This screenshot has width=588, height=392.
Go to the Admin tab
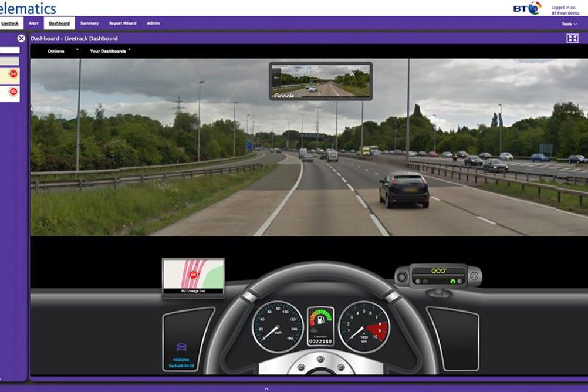(x=153, y=23)
